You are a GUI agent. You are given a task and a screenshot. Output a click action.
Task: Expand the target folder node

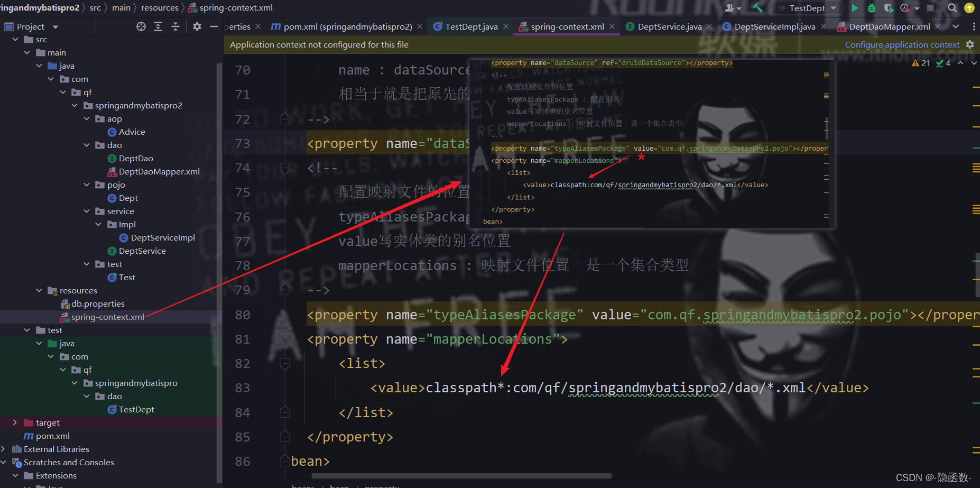tap(15, 423)
